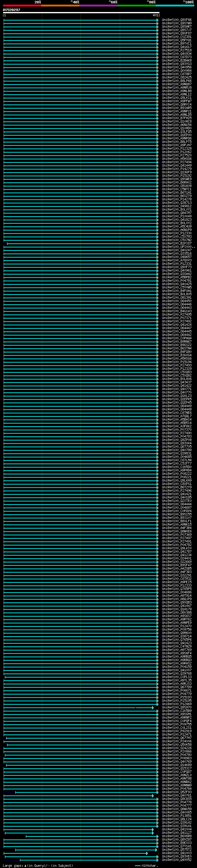Select the AV520297 query label
Screen dimensions: 197x868
coord(11,10)
